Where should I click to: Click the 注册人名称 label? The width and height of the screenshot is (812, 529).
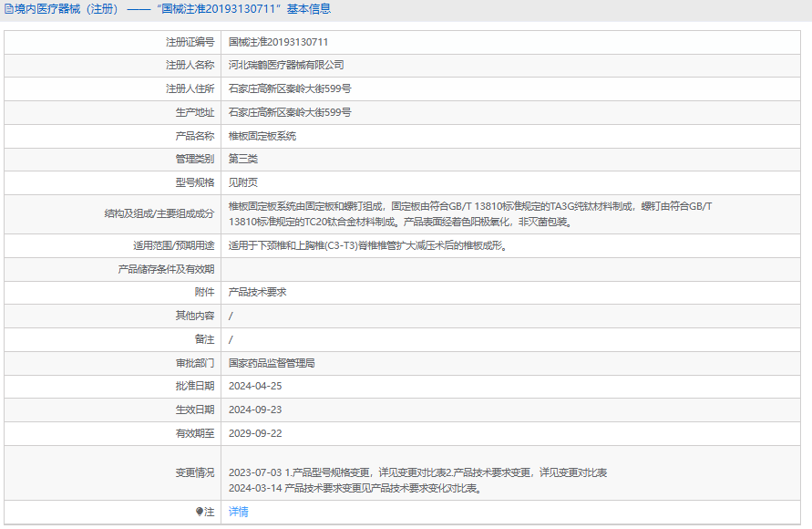click(x=190, y=66)
